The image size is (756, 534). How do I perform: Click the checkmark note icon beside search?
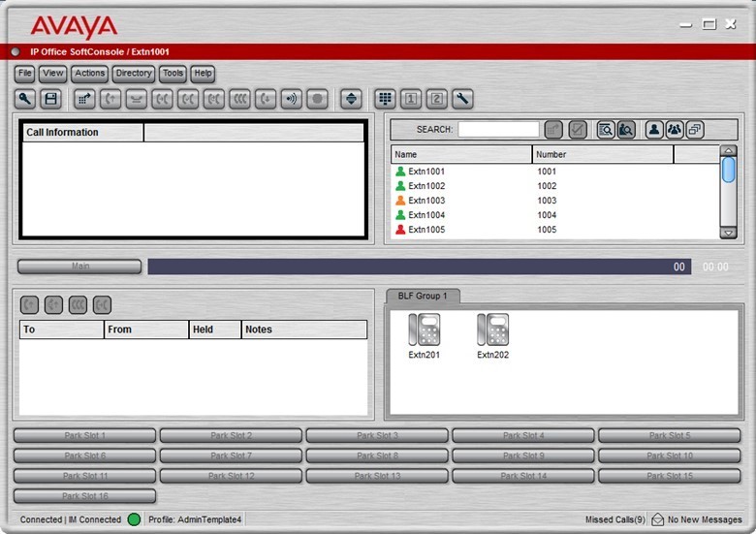click(578, 130)
